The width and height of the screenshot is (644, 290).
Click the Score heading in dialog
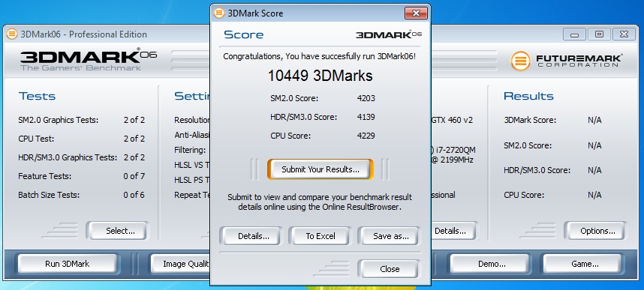click(x=243, y=34)
